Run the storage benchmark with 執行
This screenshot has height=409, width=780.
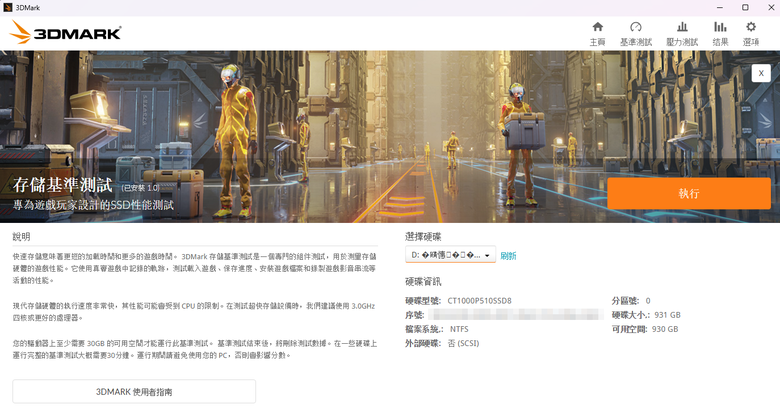[689, 193]
